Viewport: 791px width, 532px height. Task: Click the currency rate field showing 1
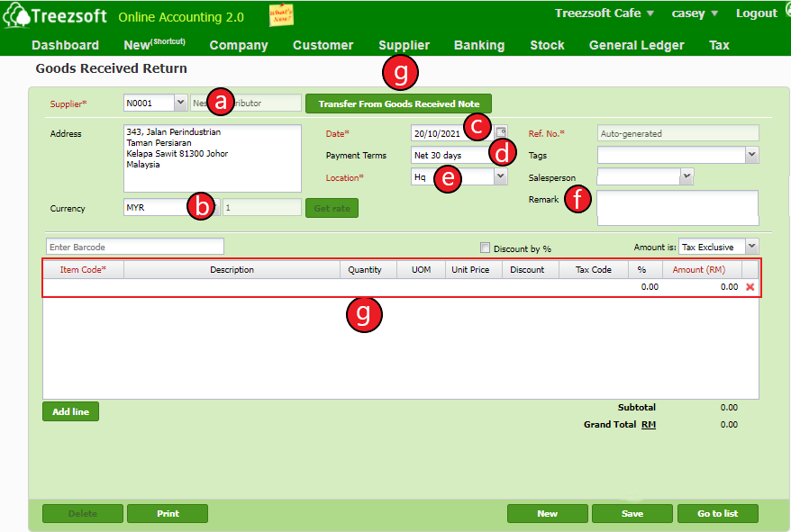(262, 207)
